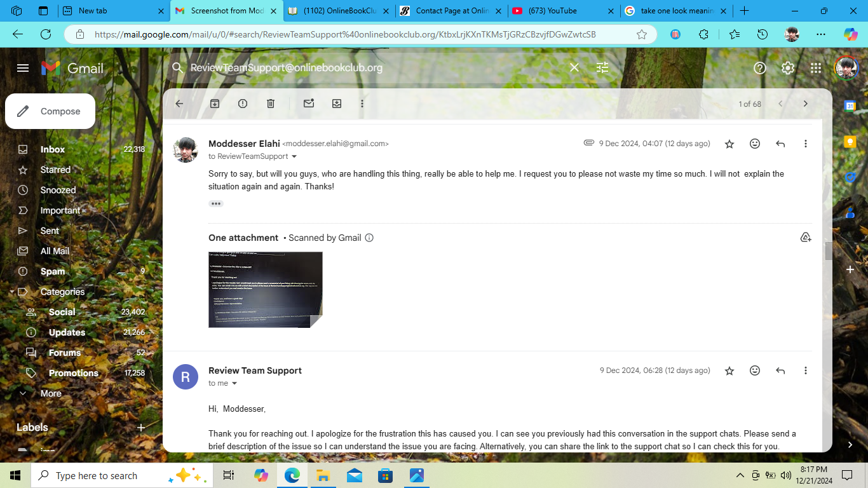Get add-ons plus icon in side panel
The height and width of the screenshot is (488, 868).
pos(850,269)
